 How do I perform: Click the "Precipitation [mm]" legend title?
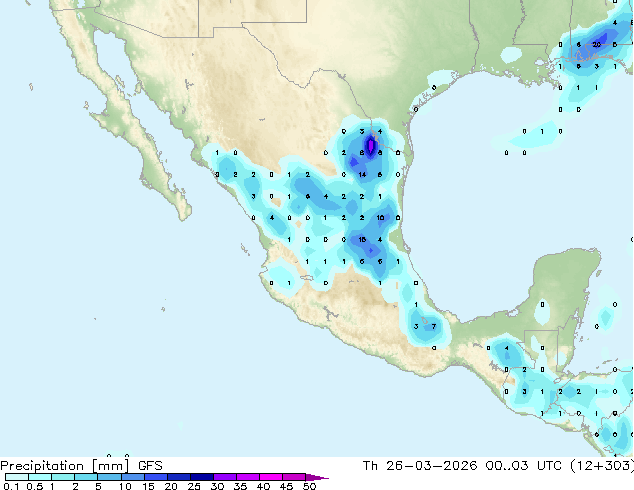pyautogui.click(x=65, y=466)
